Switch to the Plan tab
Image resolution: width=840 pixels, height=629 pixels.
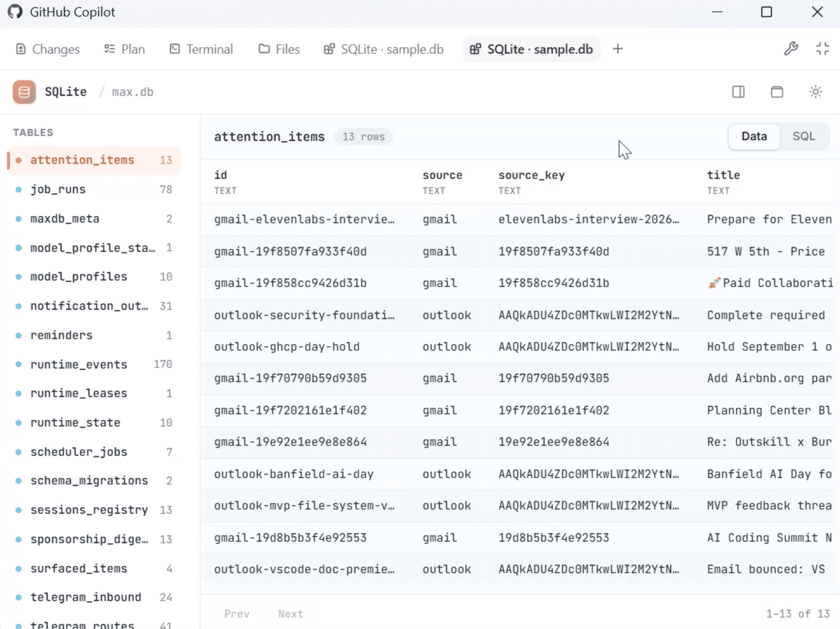point(125,49)
